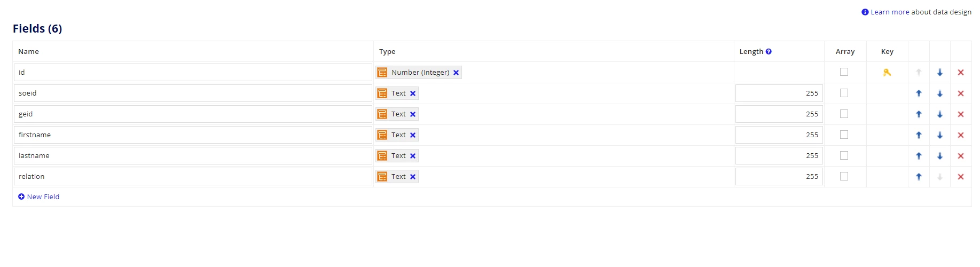Remove Text type from lastname field
This screenshot has height=267, width=980.
pos(413,156)
